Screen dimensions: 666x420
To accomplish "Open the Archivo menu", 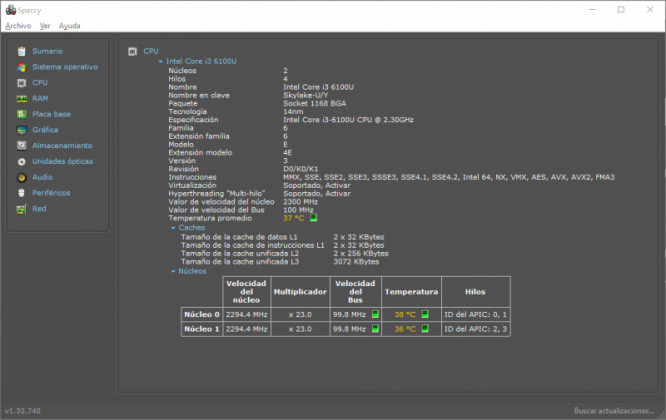I will point(18,26).
